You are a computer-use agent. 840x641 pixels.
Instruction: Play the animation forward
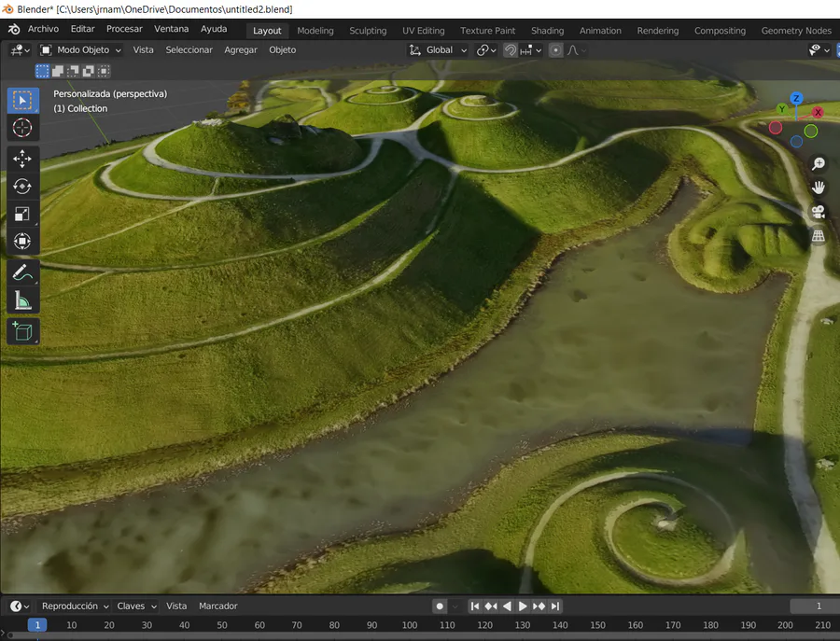523,606
